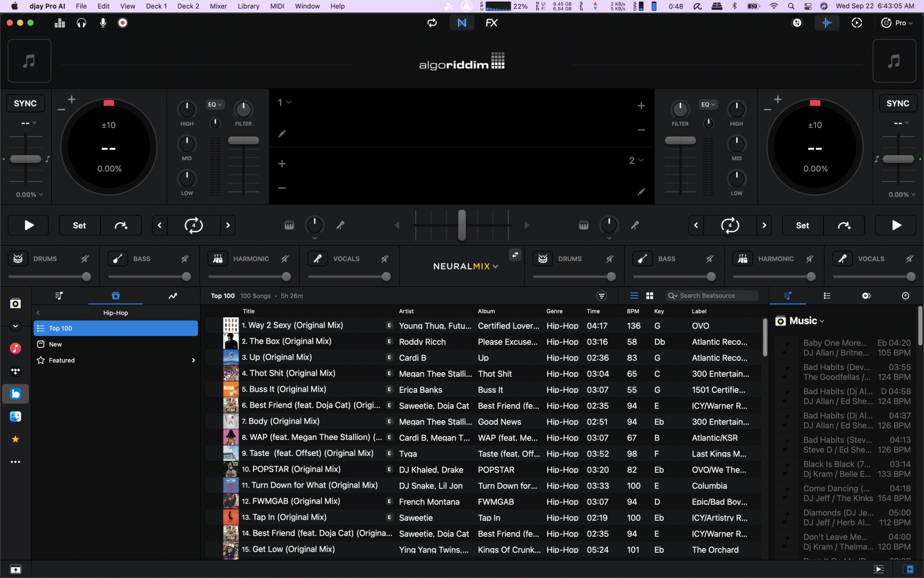The height and width of the screenshot is (578, 924).
Task: Show more library sources ellipsis
Action: click(x=16, y=462)
